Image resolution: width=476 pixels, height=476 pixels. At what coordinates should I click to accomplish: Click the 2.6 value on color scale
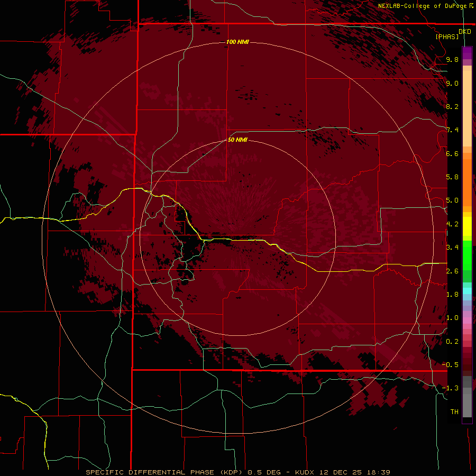pyautogui.click(x=452, y=271)
